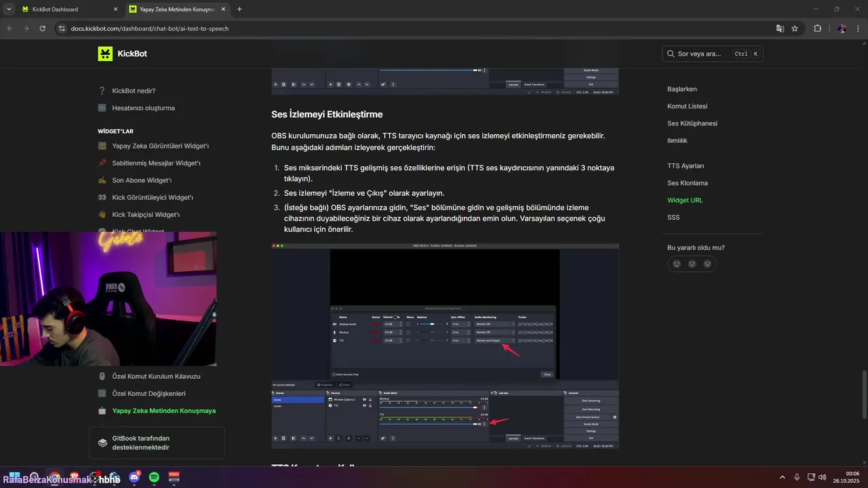Image resolution: width=868 pixels, height=488 pixels.
Task: Close the KickBot Dashboard tab
Action: tap(115, 9)
